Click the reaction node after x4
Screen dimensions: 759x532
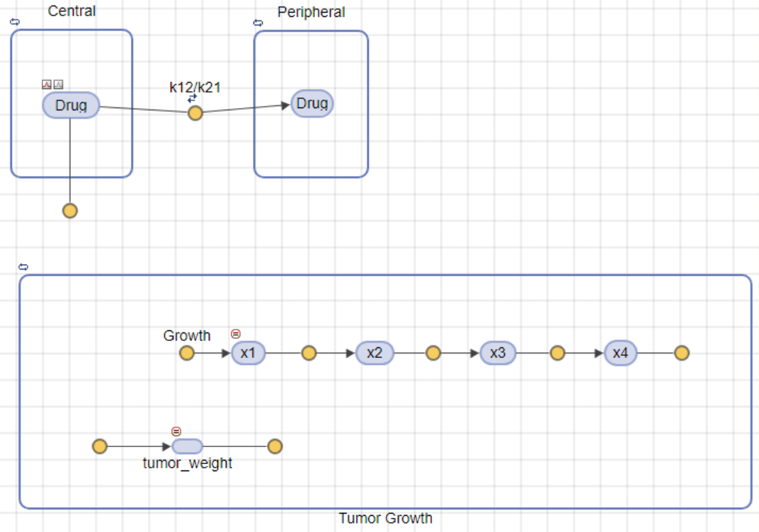[682, 353]
